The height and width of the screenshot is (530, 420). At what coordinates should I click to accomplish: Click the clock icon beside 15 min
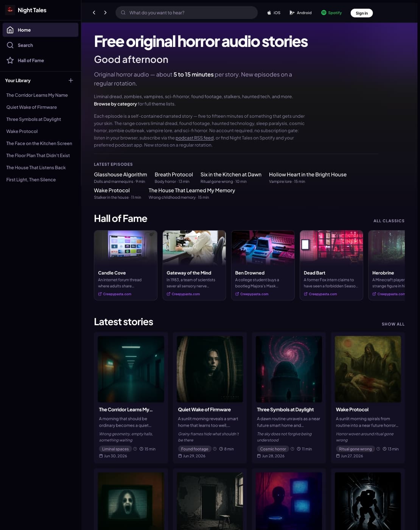[141, 449]
